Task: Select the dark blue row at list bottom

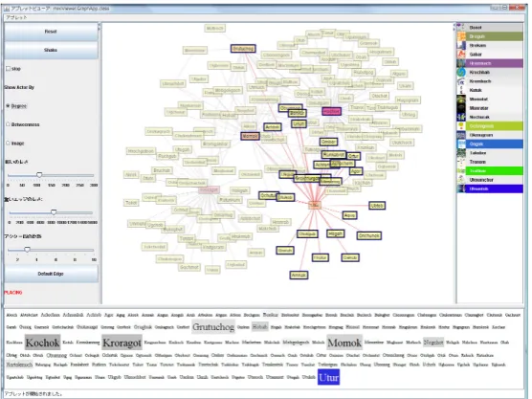Action: click(x=490, y=189)
